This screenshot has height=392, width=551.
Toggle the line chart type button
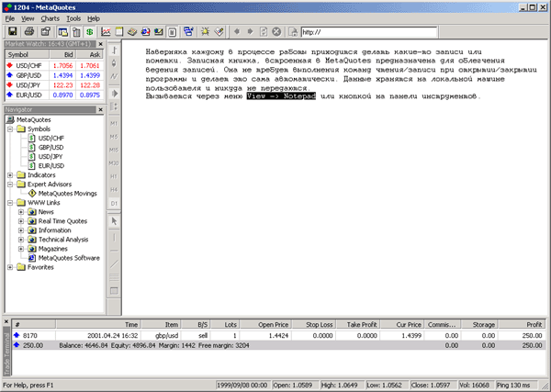114,76
